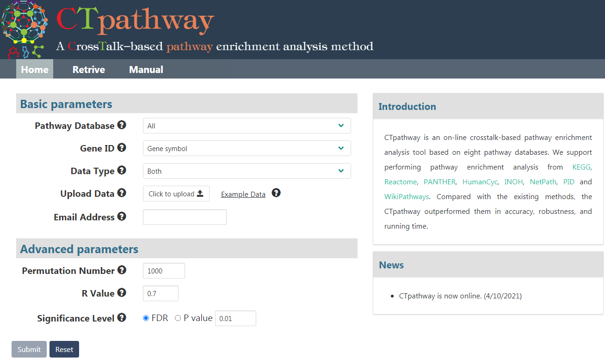Click the 'CTpathway is now online' news item
This screenshot has width=605, height=364.
click(x=460, y=296)
